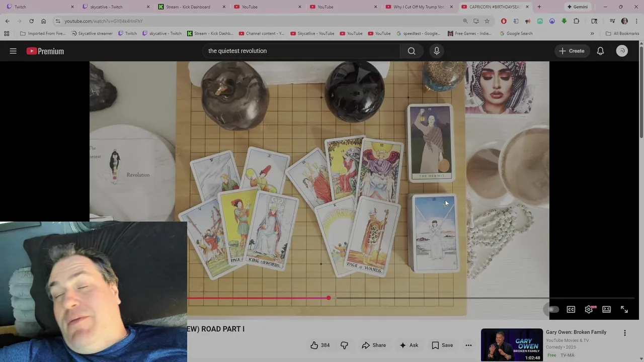Exit full screen with the arrows icon

pyautogui.click(x=624, y=309)
